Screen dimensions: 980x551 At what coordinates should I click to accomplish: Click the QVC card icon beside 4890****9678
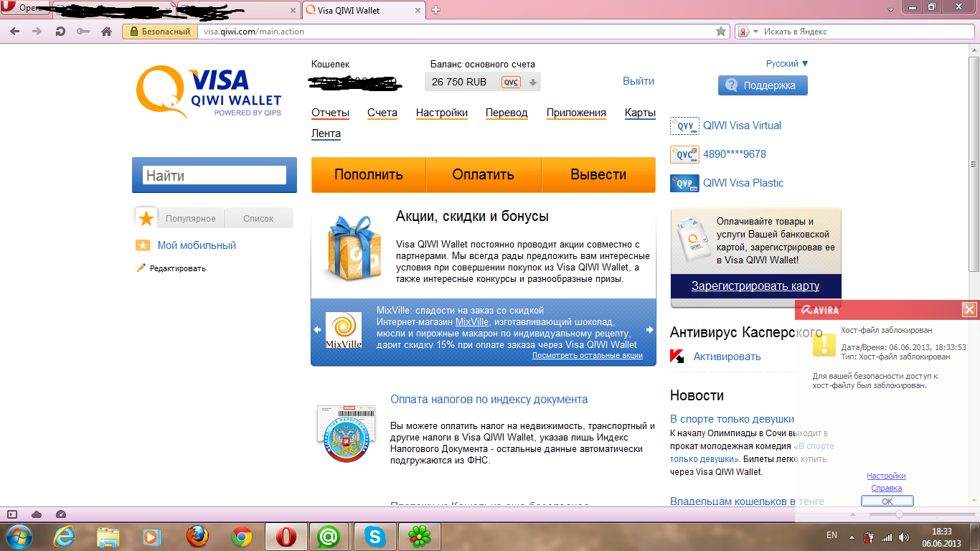[x=684, y=155]
